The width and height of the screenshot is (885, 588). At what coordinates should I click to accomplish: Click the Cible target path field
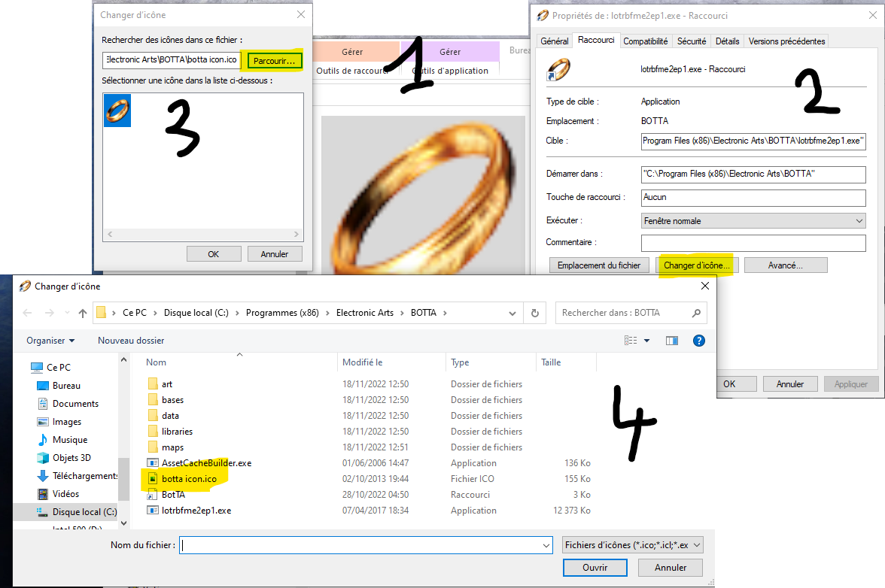(x=753, y=141)
